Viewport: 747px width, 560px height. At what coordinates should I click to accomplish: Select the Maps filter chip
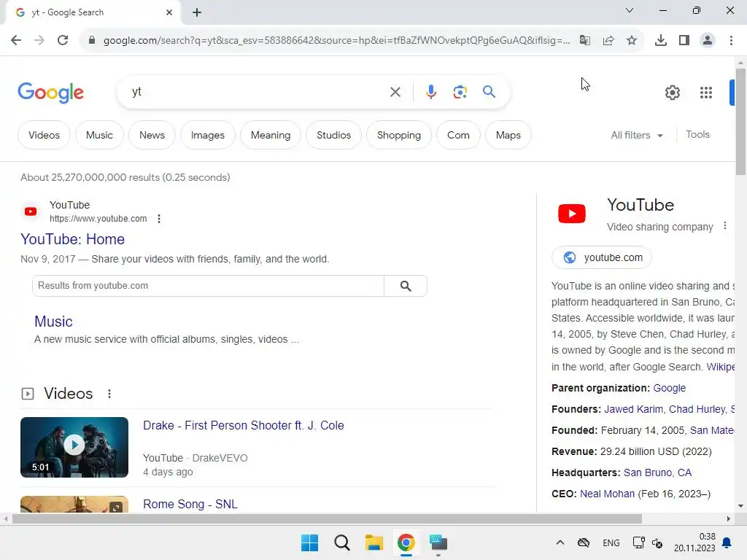508,135
